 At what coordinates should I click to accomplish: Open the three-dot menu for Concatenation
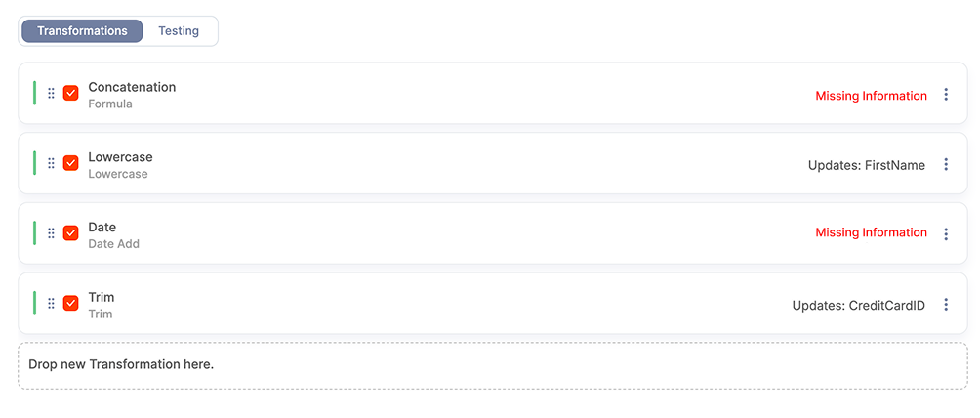click(x=946, y=95)
